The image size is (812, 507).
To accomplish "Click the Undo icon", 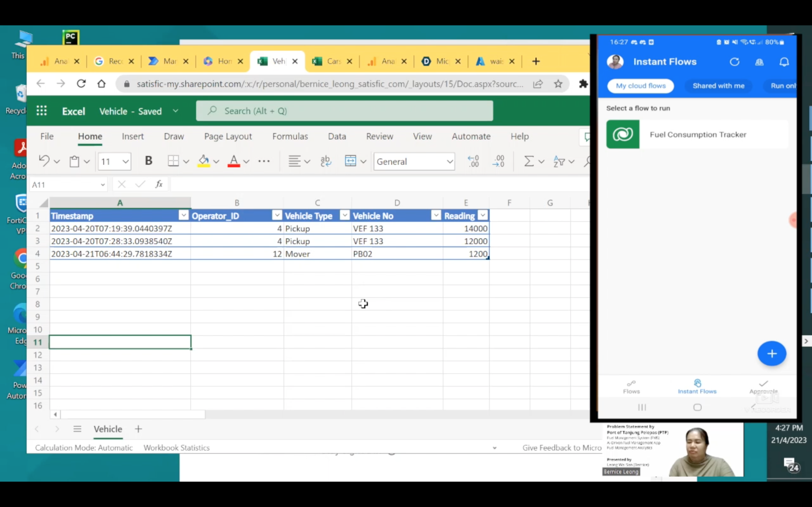I will [x=45, y=161].
